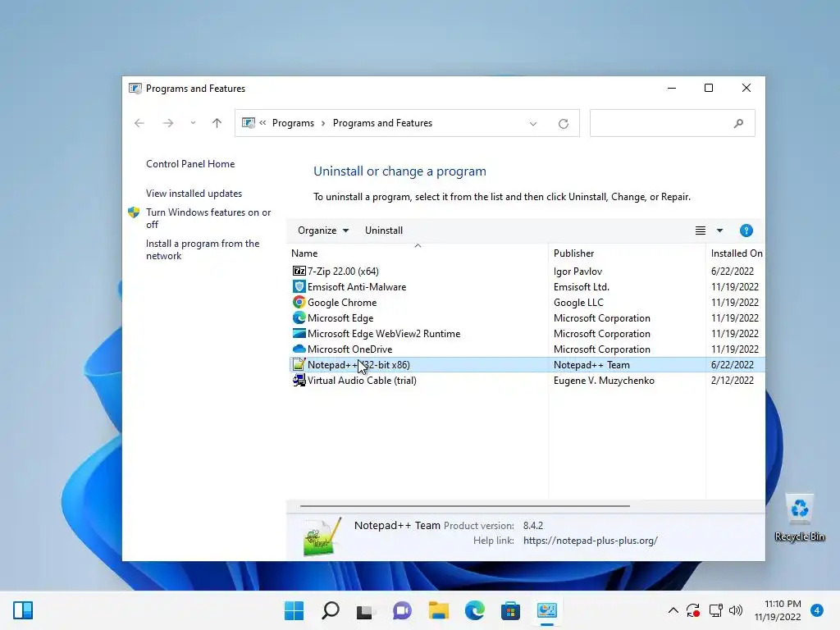Launch Microsoft Edge from taskbar
The height and width of the screenshot is (630, 840).
[x=475, y=610]
